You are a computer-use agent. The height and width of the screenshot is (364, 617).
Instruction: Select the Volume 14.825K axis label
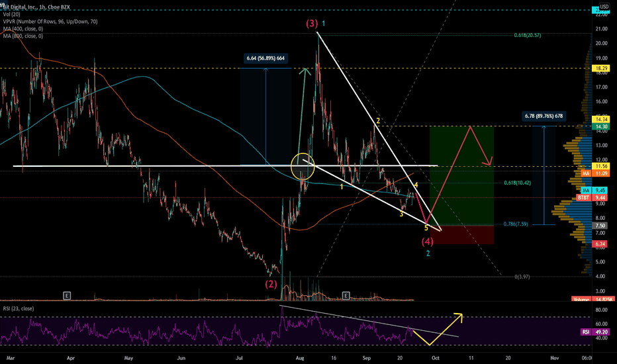(592, 299)
